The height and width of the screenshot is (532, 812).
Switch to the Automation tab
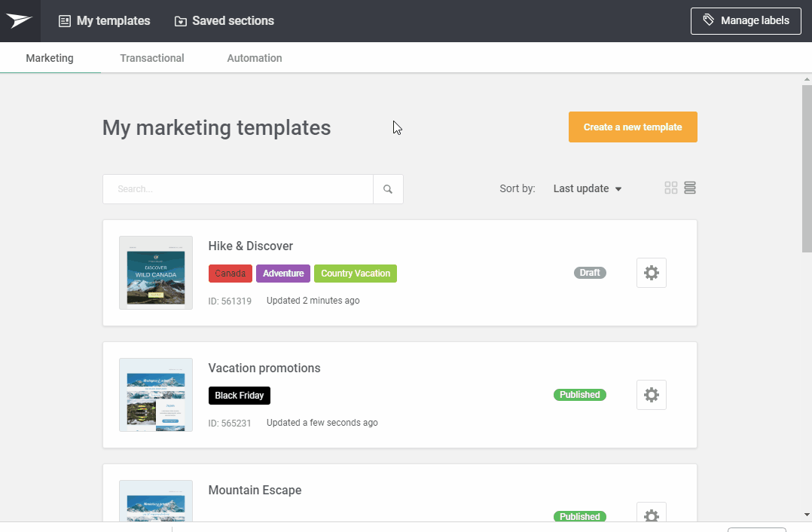coord(255,58)
